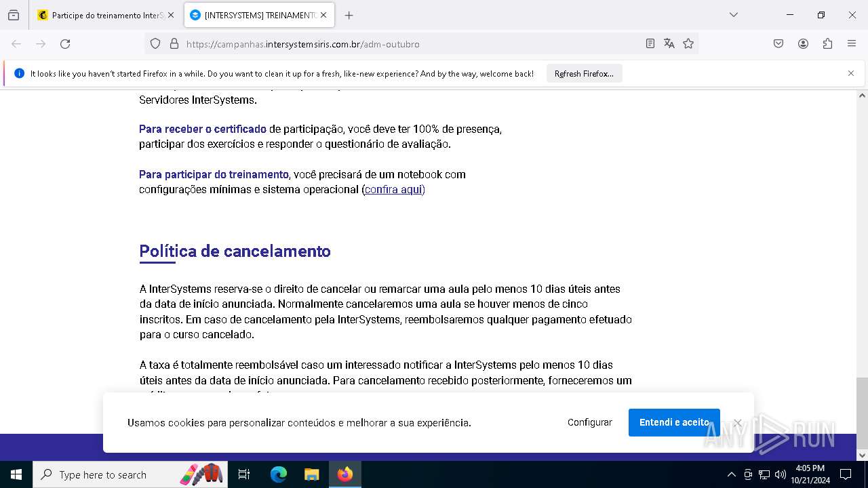Accept cookies with Entendi e aceito

674,422
